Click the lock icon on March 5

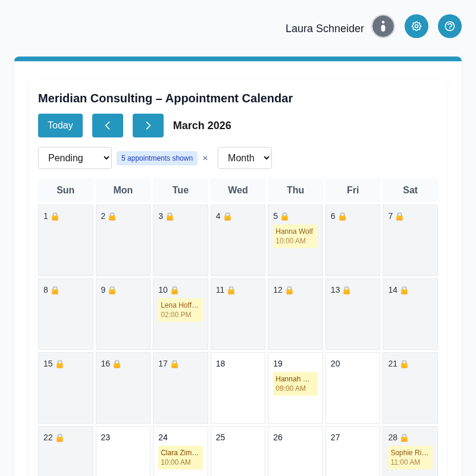(x=284, y=217)
